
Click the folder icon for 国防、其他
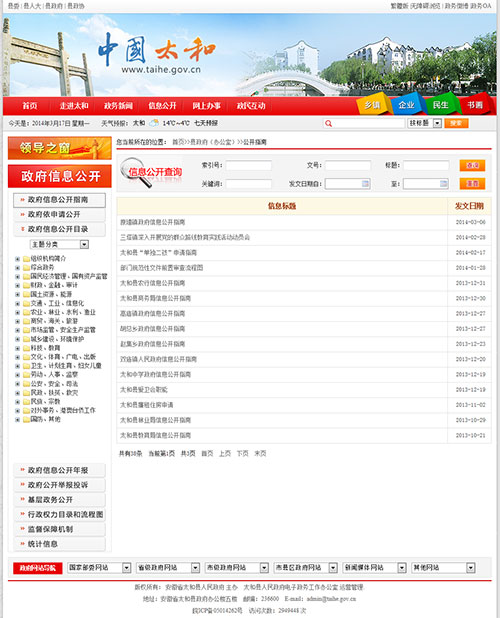26,419
